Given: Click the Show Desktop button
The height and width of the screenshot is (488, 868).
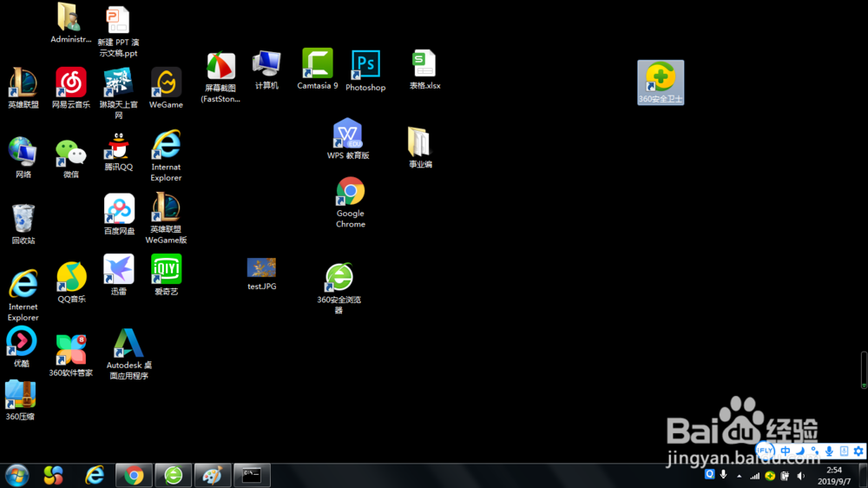Looking at the screenshot, I should click(864, 476).
